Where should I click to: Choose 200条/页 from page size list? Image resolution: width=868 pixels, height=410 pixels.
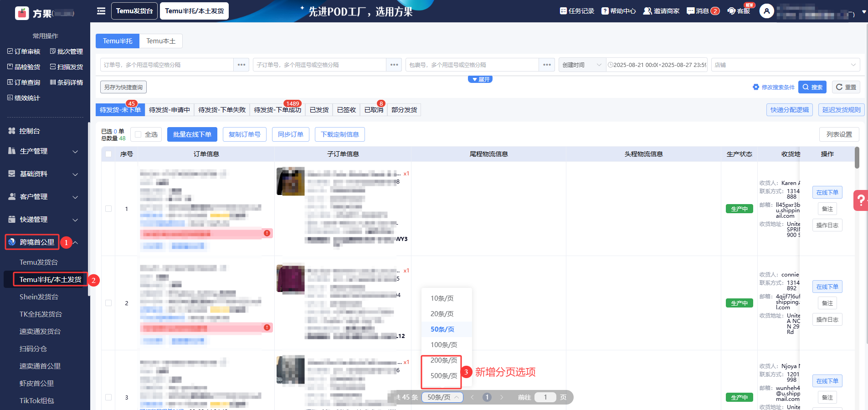click(444, 360)
